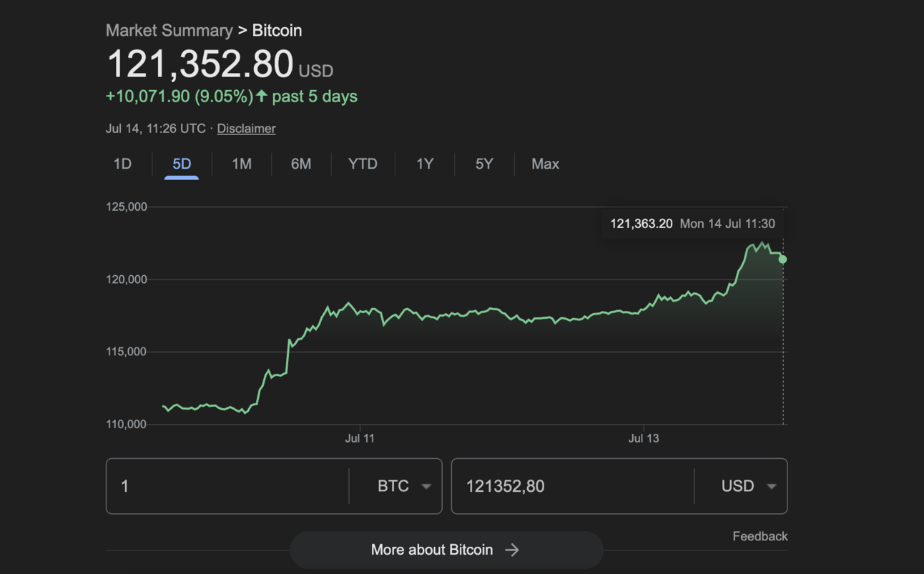Image resolution: width=924 pixels, height=574 pixels.
Task: Show the 1M price chart
Action: coord(242,164)
